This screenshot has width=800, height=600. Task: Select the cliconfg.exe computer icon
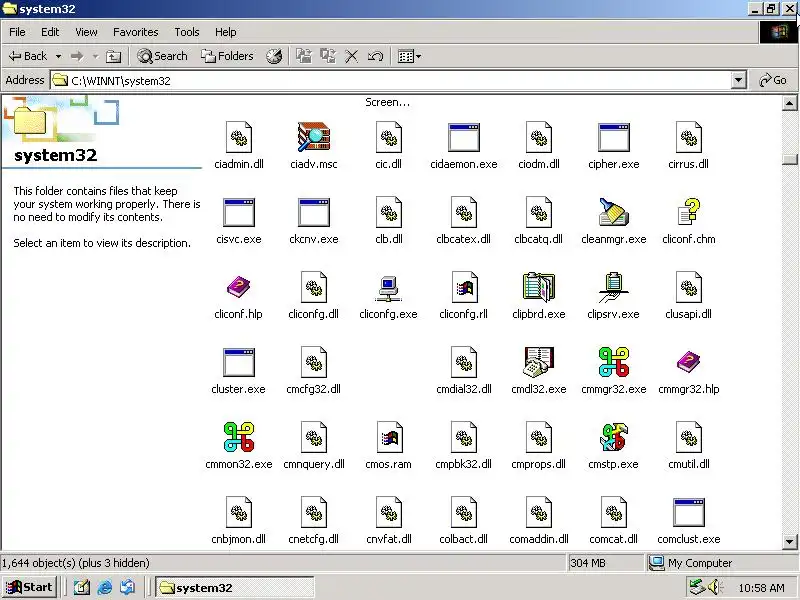coord(388,288)
